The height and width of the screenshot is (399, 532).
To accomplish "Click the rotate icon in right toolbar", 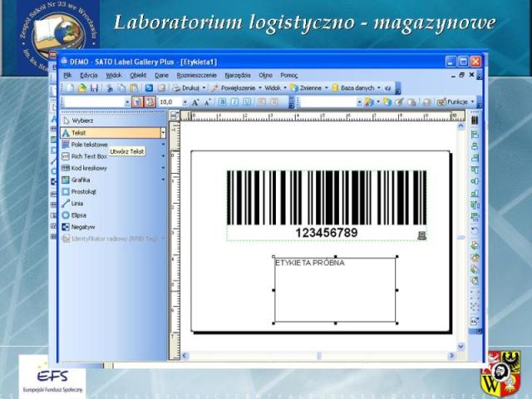I will [x=475, y=231].
